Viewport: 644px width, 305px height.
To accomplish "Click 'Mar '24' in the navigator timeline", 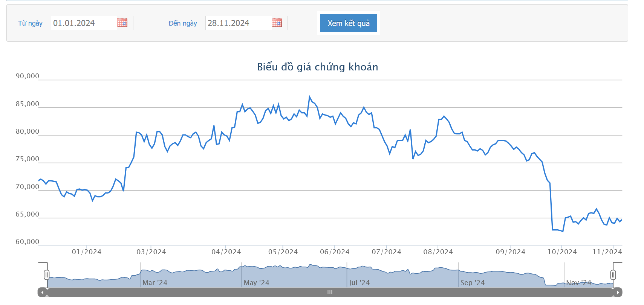I will [x=154, y=283].
